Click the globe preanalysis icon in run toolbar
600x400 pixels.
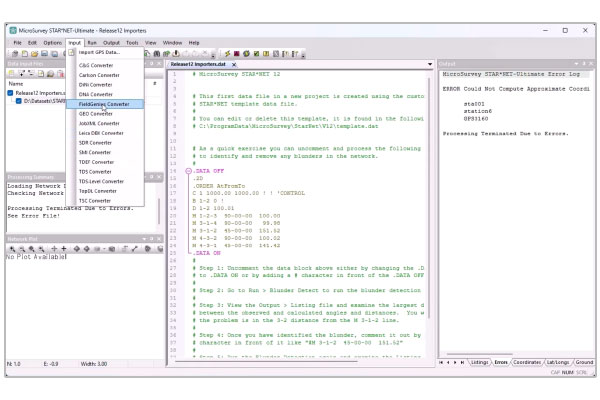click(x=246, y=54)
